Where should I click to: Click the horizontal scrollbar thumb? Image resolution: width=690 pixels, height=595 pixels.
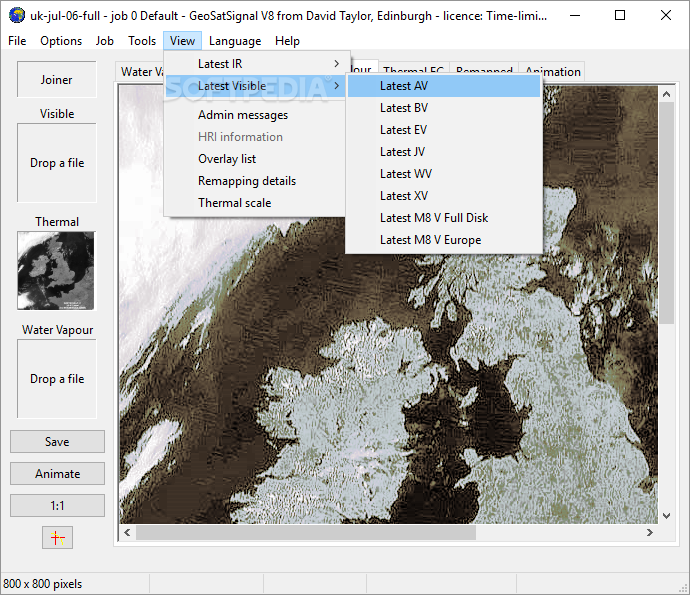pos(306,533)
